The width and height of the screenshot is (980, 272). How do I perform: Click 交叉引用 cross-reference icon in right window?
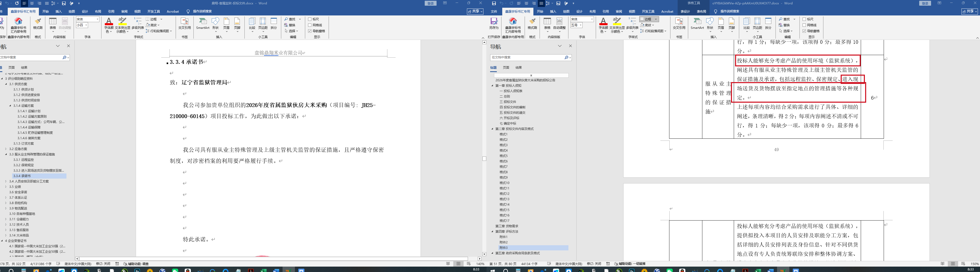coord(679,24)
